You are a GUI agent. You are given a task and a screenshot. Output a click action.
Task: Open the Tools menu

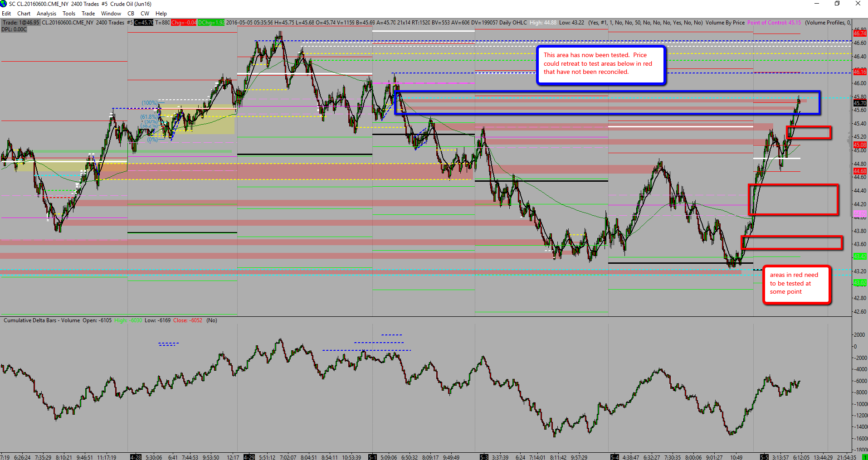69,14
